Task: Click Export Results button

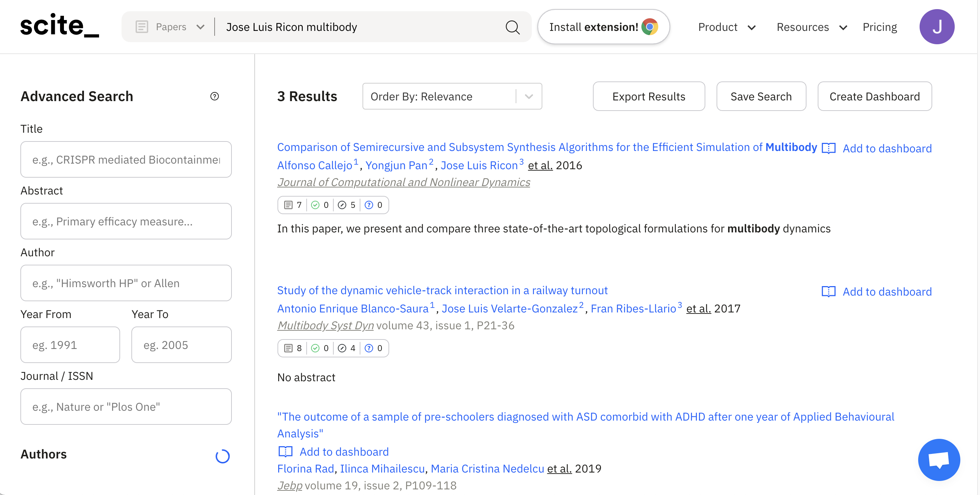Action: (x=649, y=96)
